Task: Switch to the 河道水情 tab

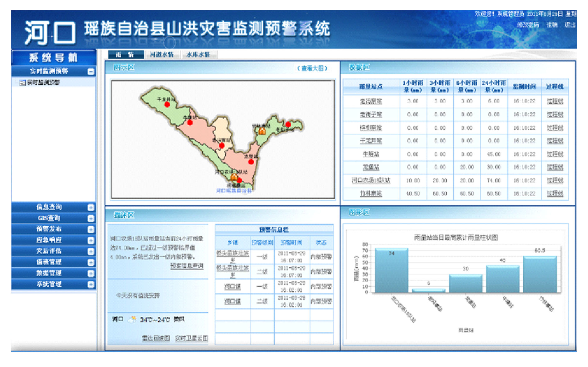Action: pos(162,55)
